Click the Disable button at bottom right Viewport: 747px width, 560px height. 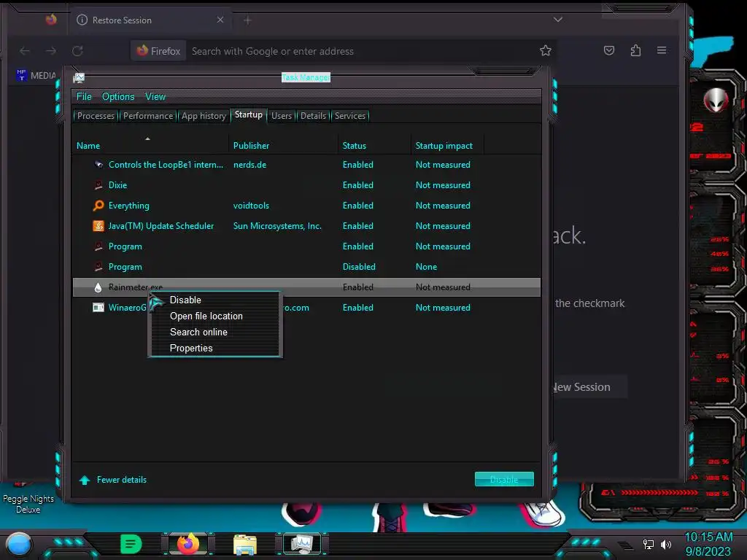504,480
